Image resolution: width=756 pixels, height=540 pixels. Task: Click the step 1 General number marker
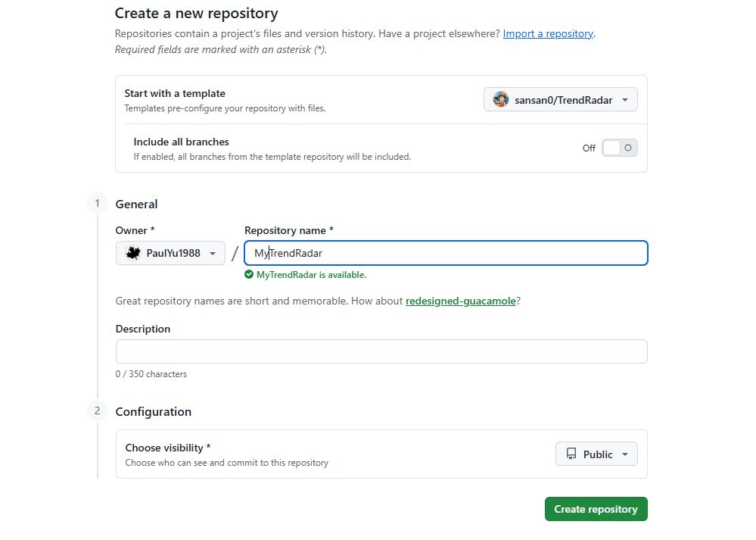pos(97,204)
